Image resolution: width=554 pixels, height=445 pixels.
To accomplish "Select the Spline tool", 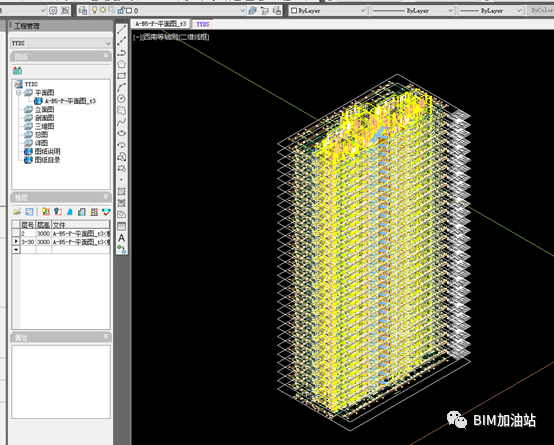I will [122, 122].
